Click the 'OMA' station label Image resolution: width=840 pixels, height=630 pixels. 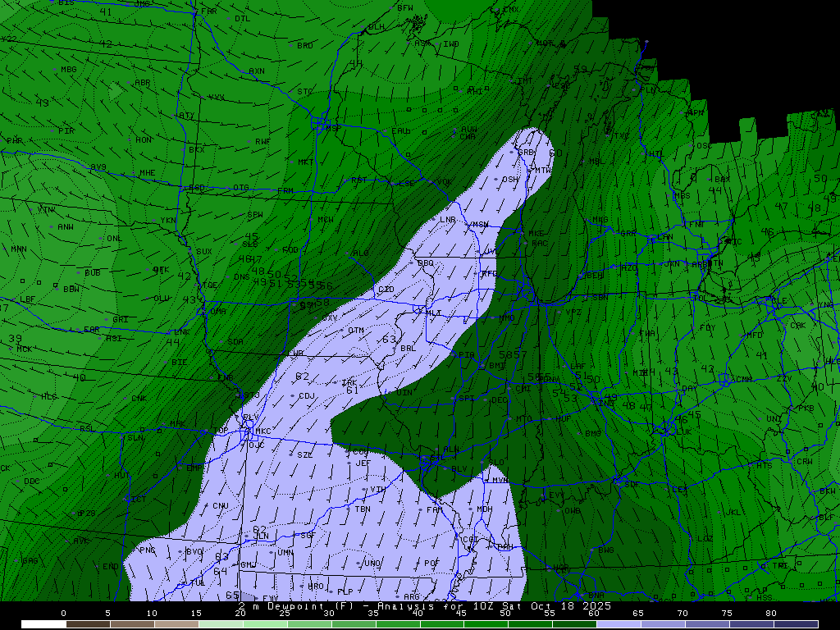click(x=218, y=311)
